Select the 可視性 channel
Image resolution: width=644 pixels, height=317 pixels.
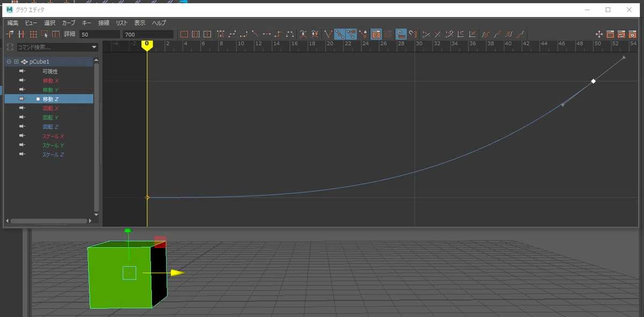tap(49, 71)
